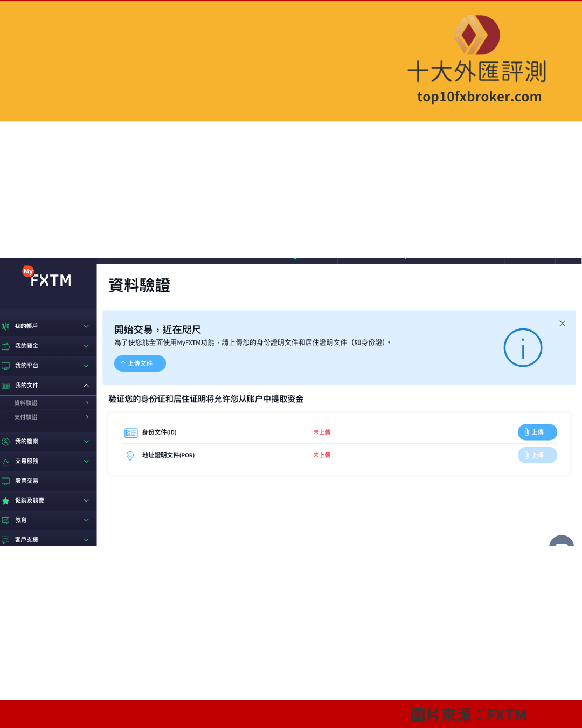Click the 促銷及競賽 star icon

click(5, 500)
